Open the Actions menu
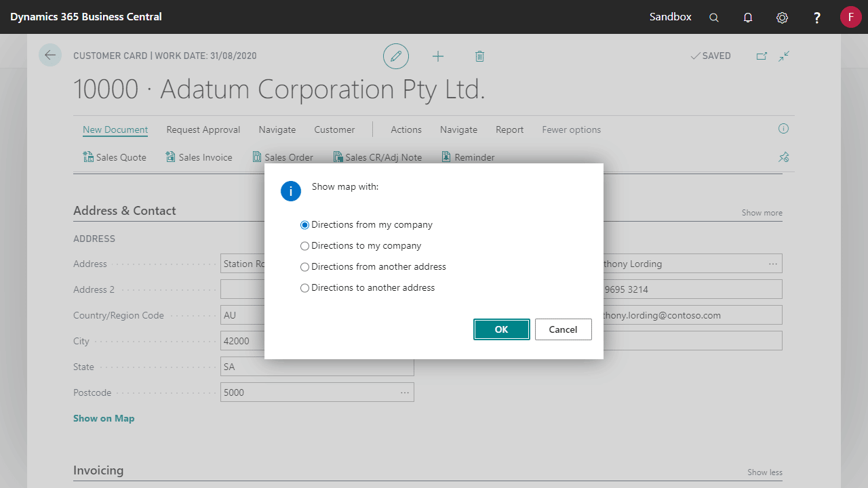The image size is (868, 488). tap(406, 129)
